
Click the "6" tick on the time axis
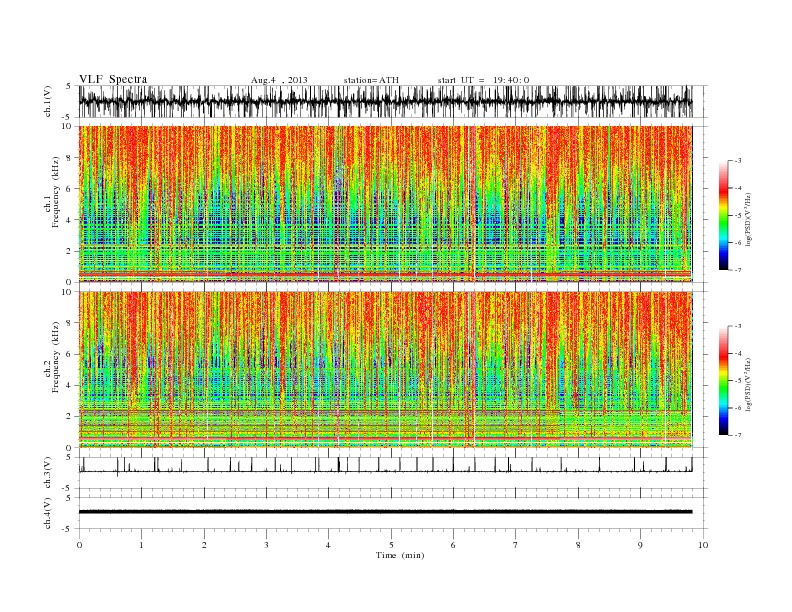coord(453,545)
